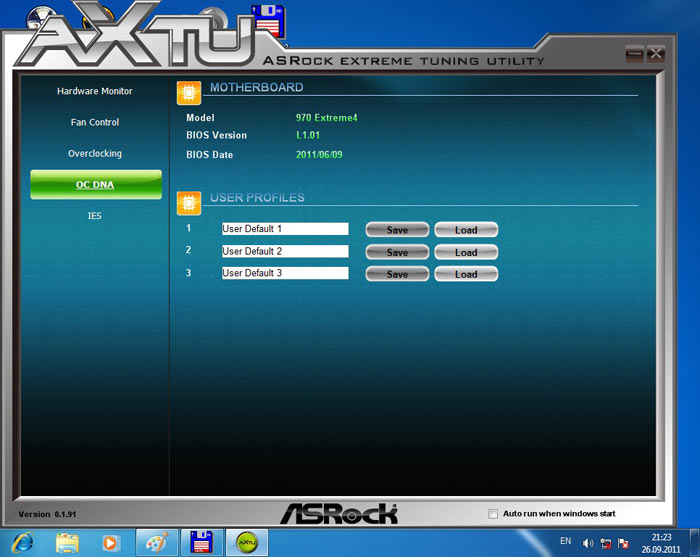The image size is (700, 557).
Task: Close the AXTU utility window
Action: (x=655, y=54)
